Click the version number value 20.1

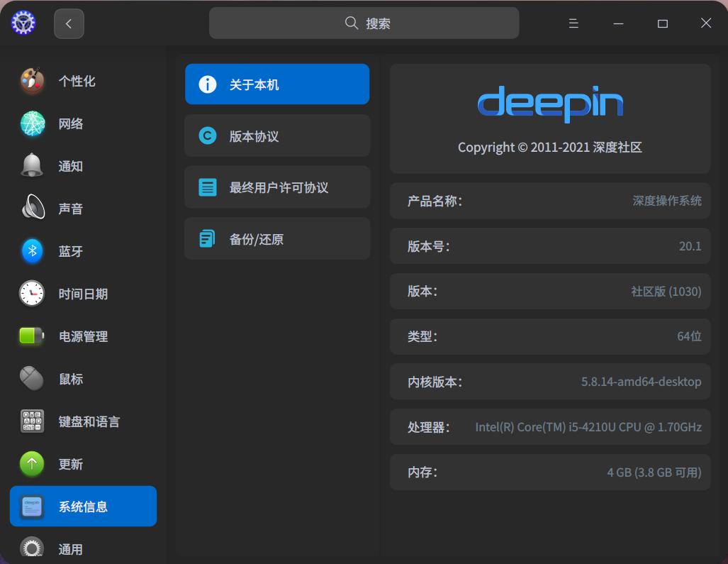click(690, 246)
